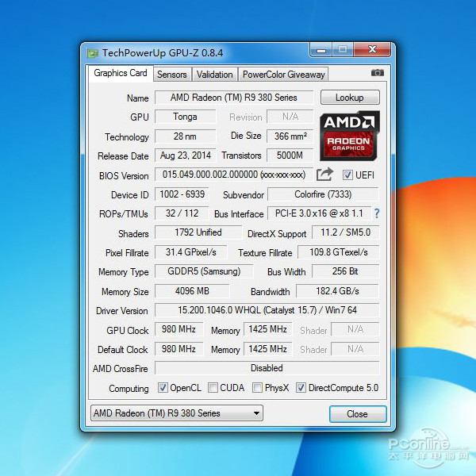Click the Pixel Fillrate value 31.4 GPixel/s
Viewport: 476px width, 476px height.
(x=191, y=252)
